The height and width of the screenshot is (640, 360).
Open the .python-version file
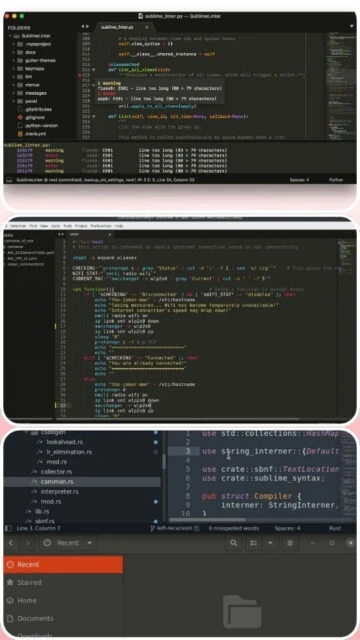[41, 126]
